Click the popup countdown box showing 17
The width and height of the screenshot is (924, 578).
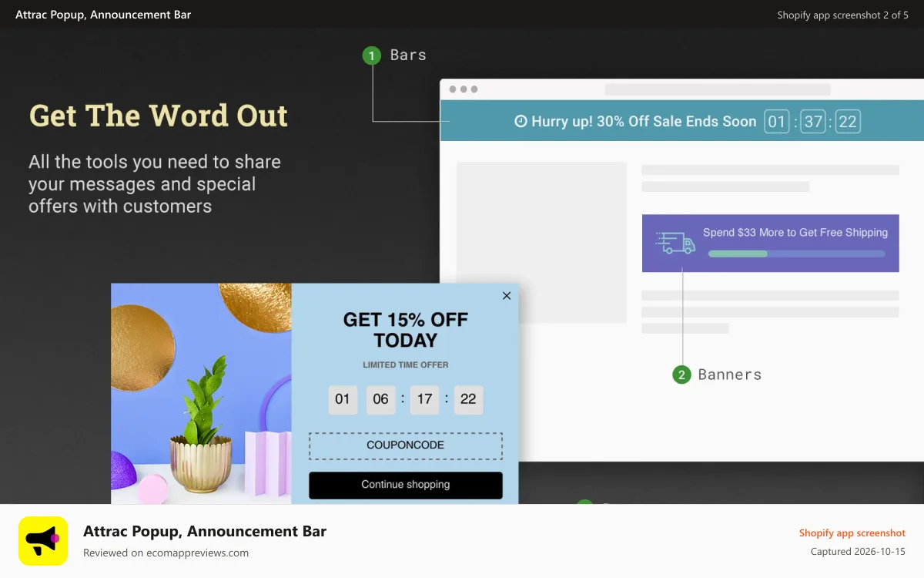coord(424,399)
